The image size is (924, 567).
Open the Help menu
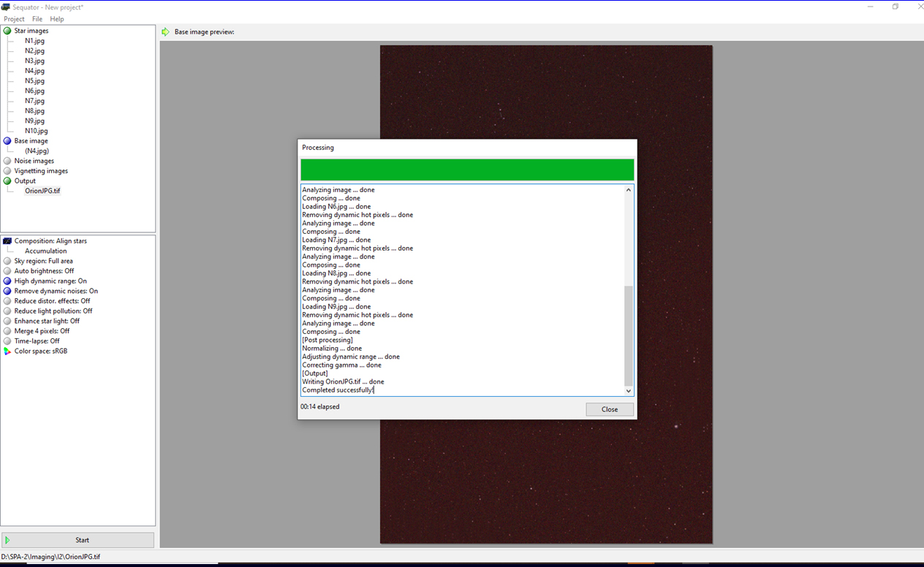click(56, 19)
